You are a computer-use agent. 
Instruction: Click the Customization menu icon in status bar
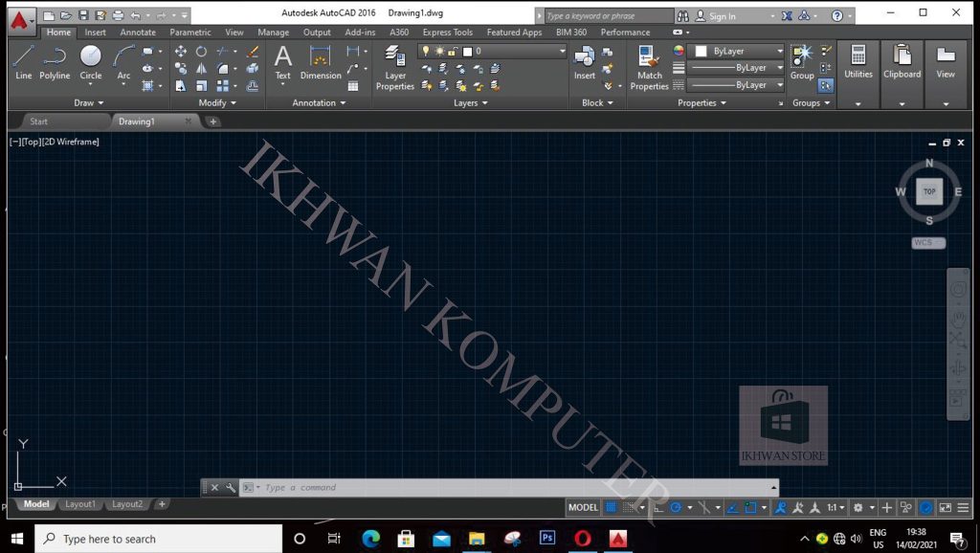pyautogui.click(x=963, y=507)
